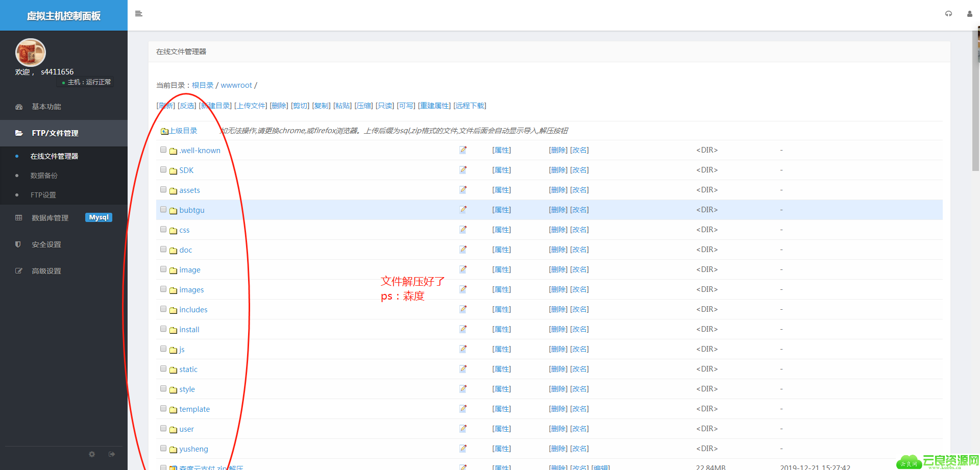Click the [反选] toolbar link

(187, 106)
